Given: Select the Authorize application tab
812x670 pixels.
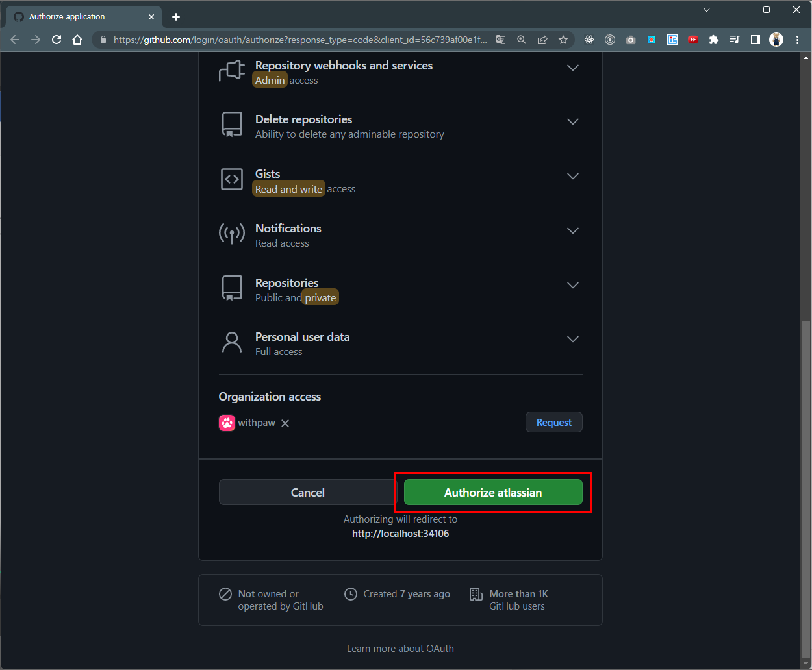Looking at the screenshot, I should coord(83,17).
